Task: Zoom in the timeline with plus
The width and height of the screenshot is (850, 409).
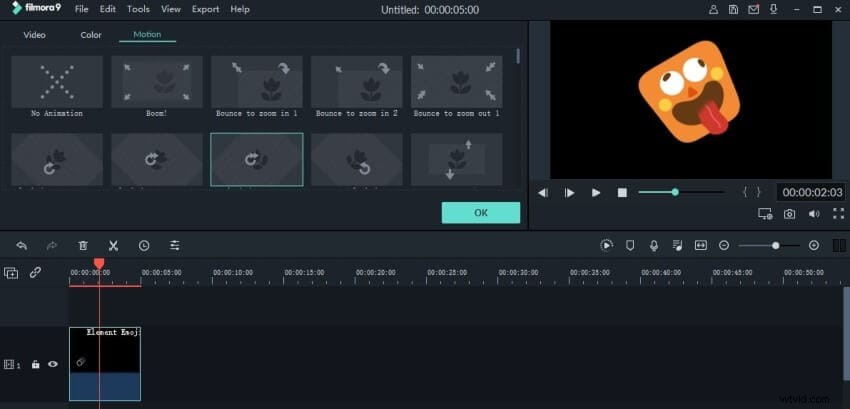Action: (814, 245)
